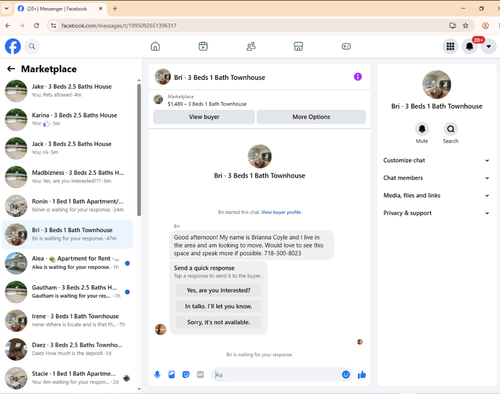Expand Media, files and links section

tap(436, 195)
